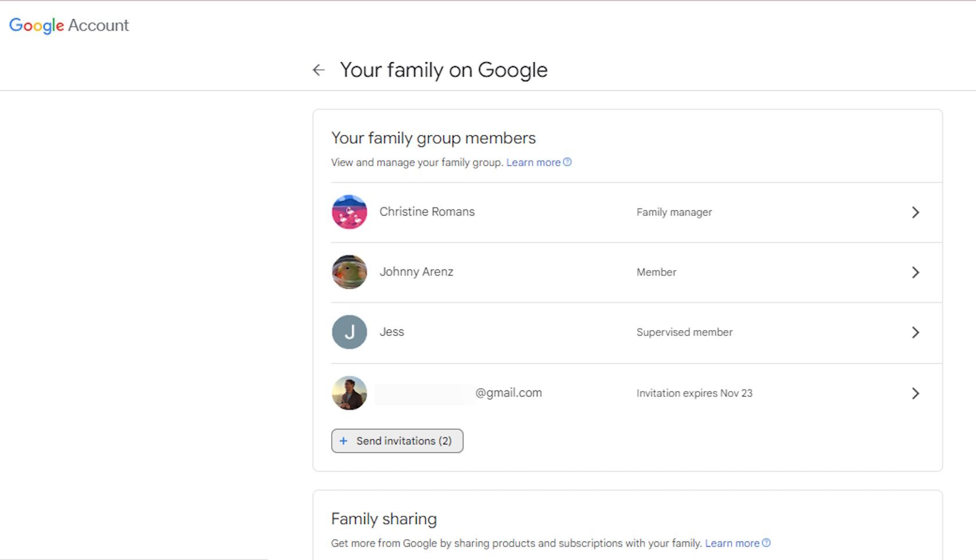Open Jess supervised member chevron

coord(915,332)
